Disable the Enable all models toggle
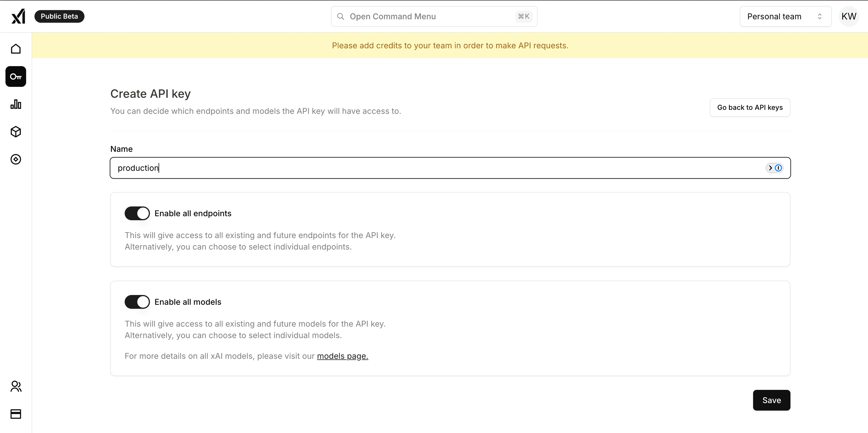Viewport: 868px width, 433px height. [x=137, y=302]
